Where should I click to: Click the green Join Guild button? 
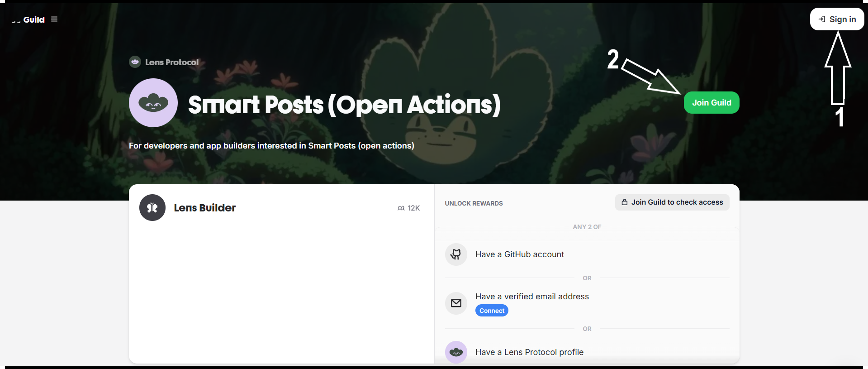pos(711,103)
